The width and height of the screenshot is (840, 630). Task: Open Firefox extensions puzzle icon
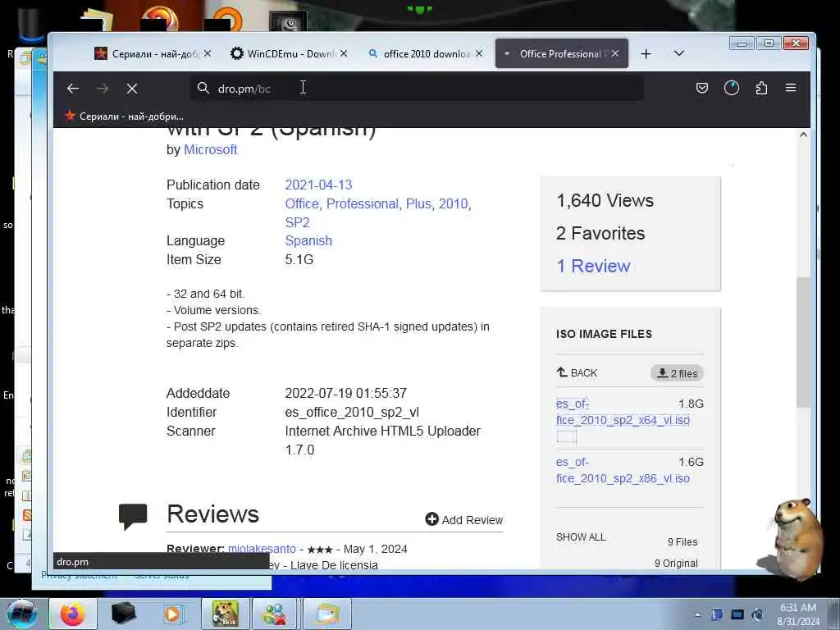tap(761, 88)
